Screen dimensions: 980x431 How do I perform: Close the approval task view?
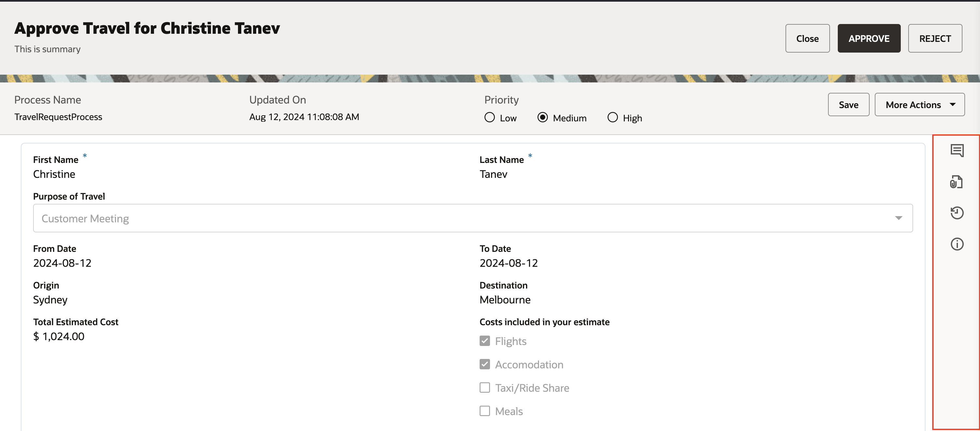(807, 38)
